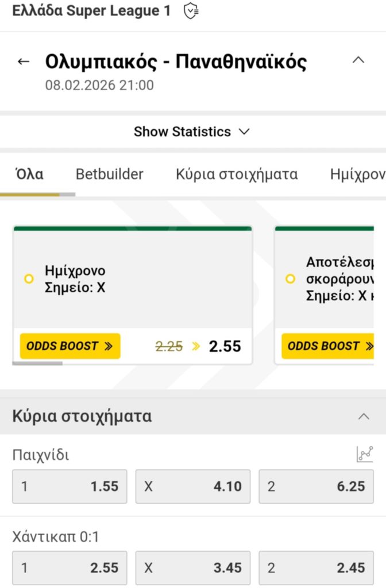Click the ODDS BOOST badge on first card
Image resolution: width=386 pixels, height=588 pixels.
click(70, 346)
